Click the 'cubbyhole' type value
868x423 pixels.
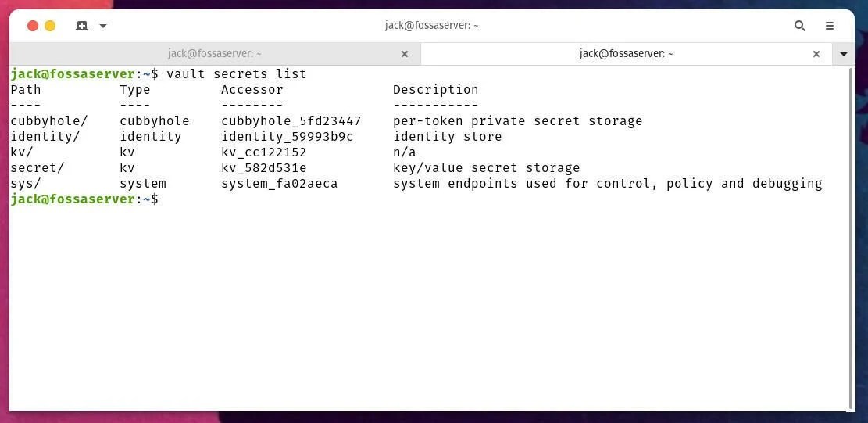[155, 120]
